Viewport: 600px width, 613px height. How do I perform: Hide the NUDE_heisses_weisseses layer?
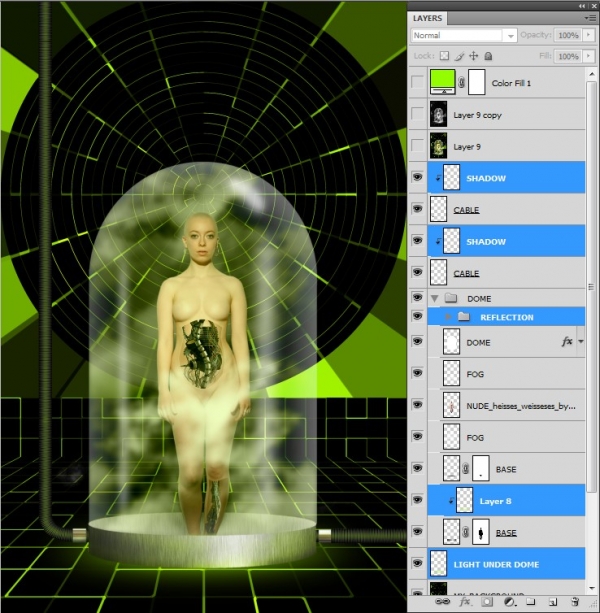417,405
